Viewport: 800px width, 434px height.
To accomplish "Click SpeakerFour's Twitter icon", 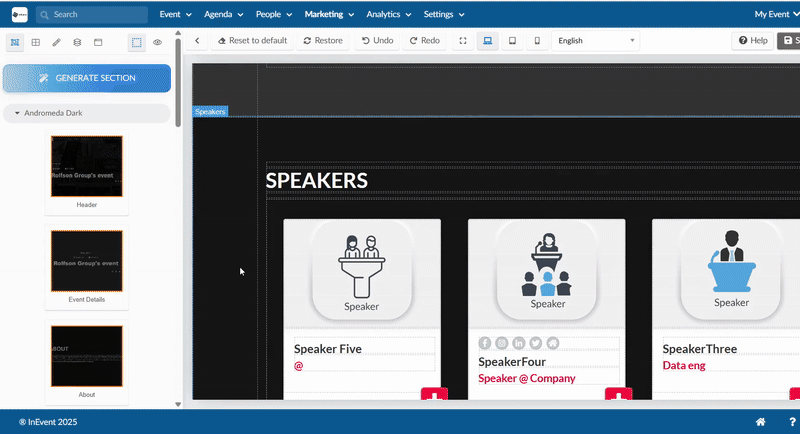I will 535,343.
